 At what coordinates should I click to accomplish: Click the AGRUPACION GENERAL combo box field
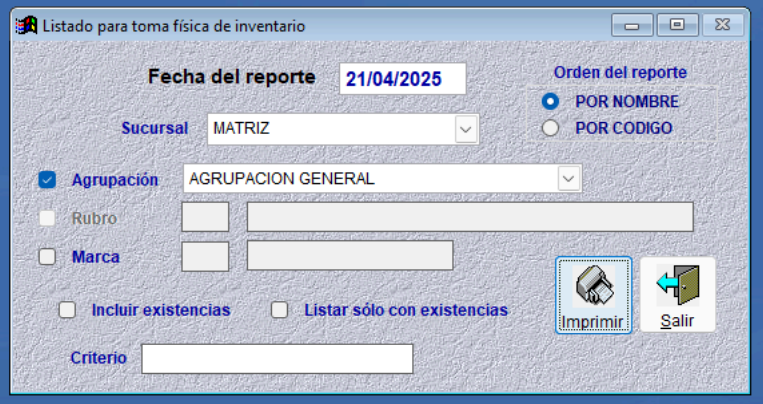(382, 179)
